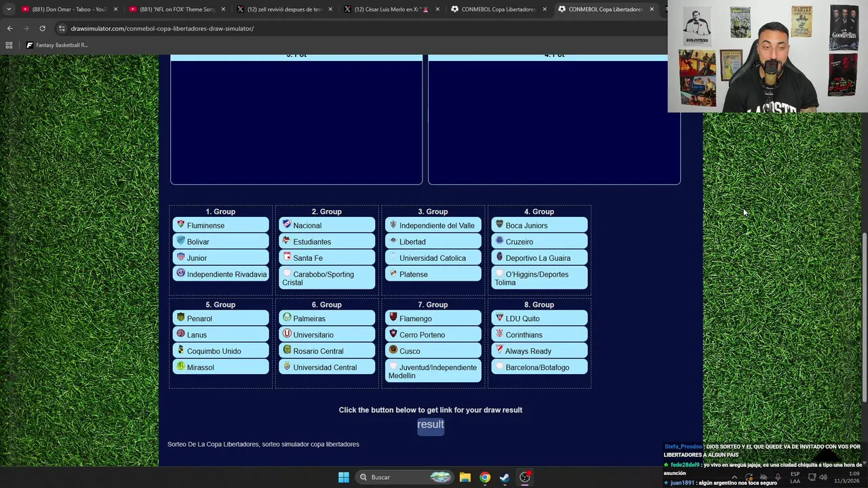
Task: Switch to the César Luis Merlo X tab
Action: 391,9
